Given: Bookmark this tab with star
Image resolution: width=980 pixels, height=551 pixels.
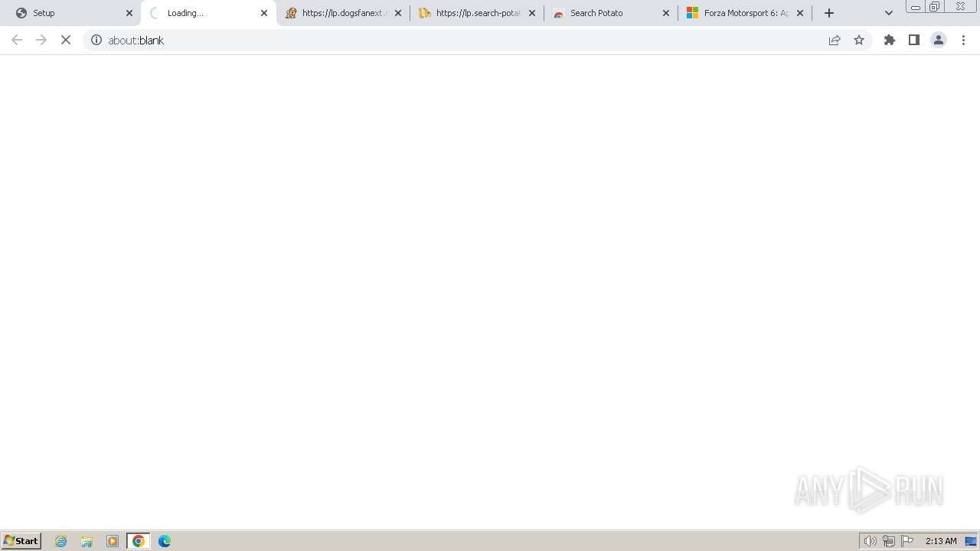Looking at the screenshot, I should (x=859, y=40).
